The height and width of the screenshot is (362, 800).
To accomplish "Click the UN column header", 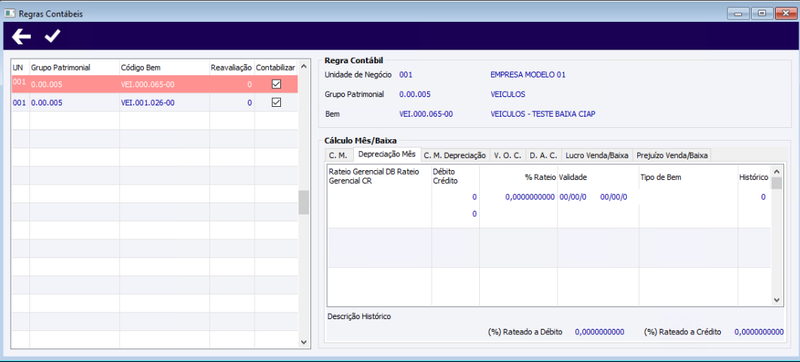I will 20,67.
